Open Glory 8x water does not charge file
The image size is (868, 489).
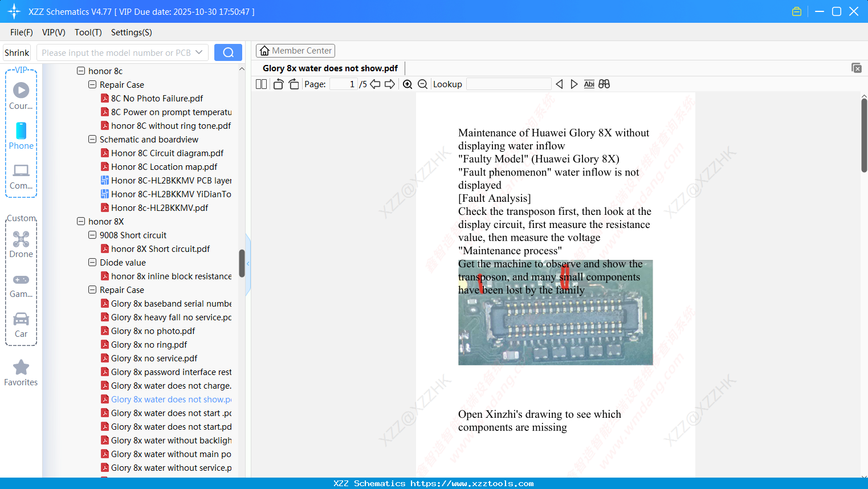coord(166,385)
